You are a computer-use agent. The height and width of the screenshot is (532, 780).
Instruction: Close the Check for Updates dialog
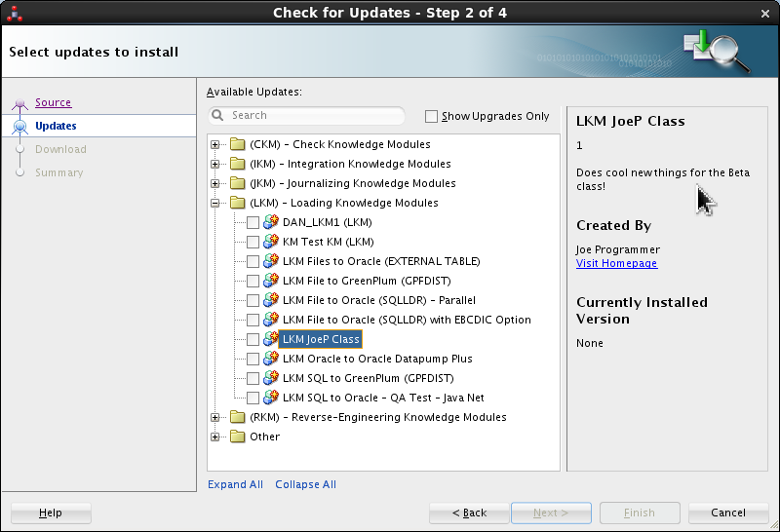pyautogui.click(x=765, y=14)
